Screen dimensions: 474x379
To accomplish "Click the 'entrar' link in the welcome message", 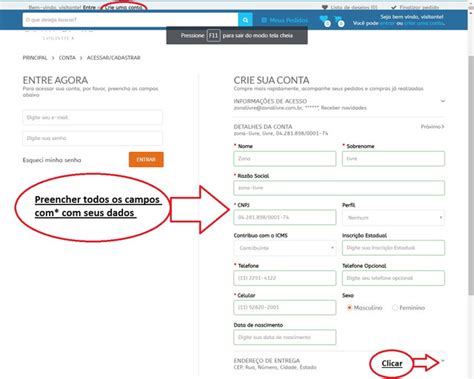I will 387,23.
